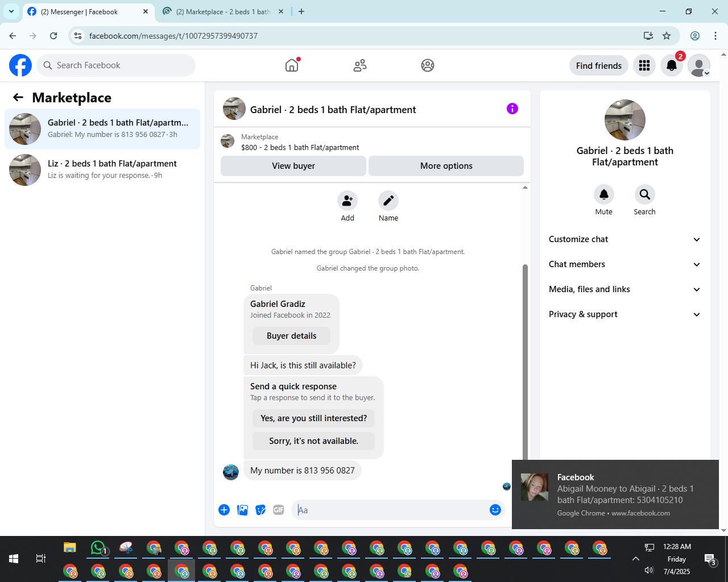Image resolution: width=728 pixels, height=582 pixels.
Task: Click the back arrow beside Marketplace
Action: [18, 97]
